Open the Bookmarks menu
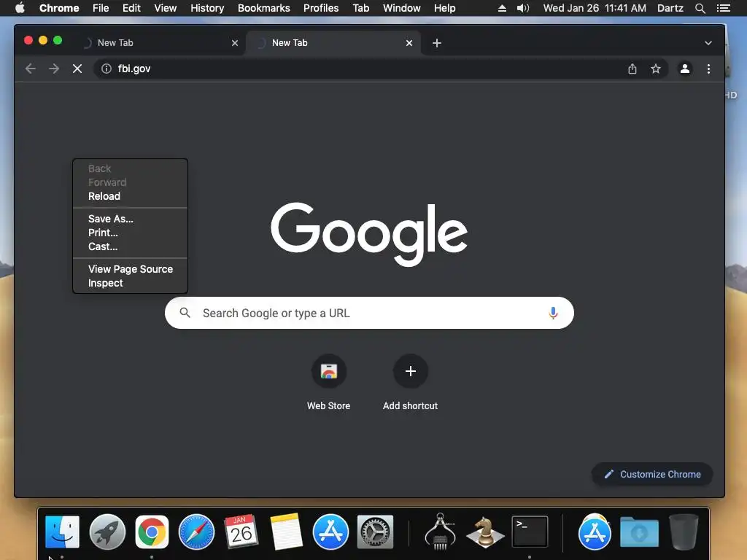Image resolution: width=747 pixels, height=560 pixels. [264, 8]
